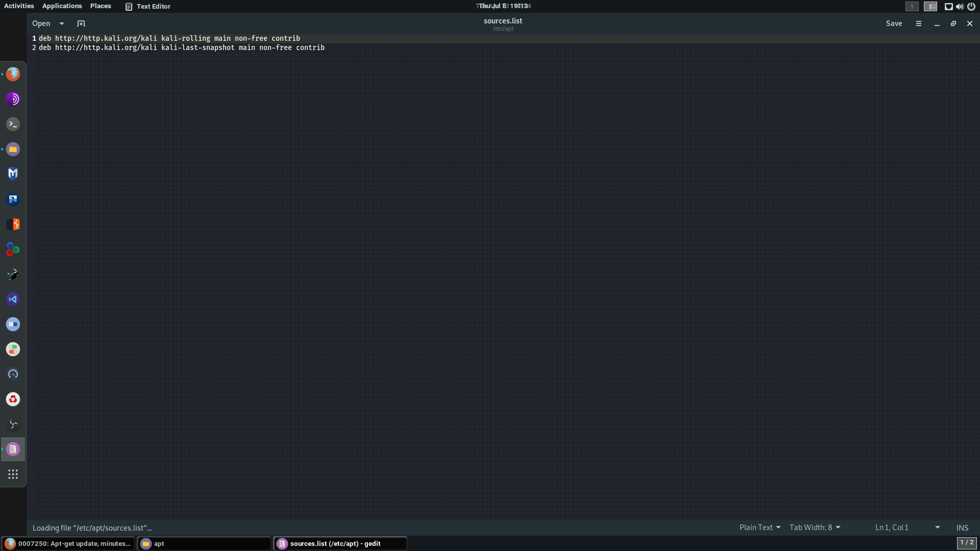Image resolution: width=980 pixels, height=551 pixels.
Task: Switch to workspace 1 indicator
Action: (912, 7)
